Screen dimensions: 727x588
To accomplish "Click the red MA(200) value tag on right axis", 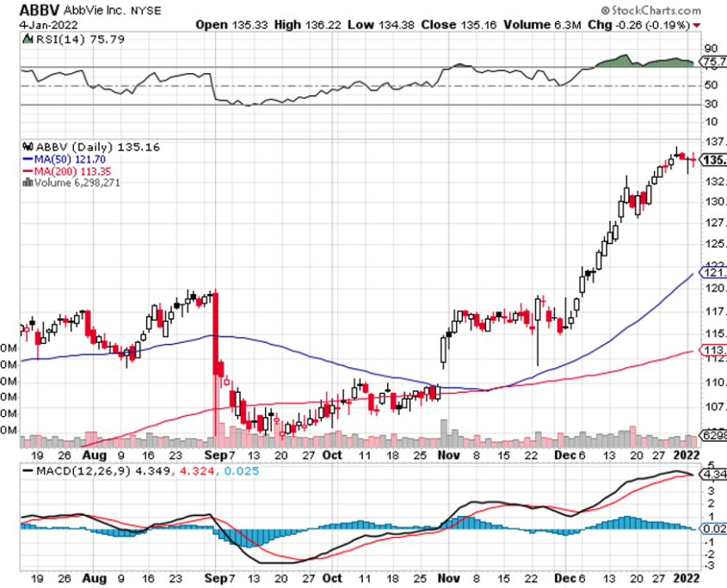I will 712,350.
